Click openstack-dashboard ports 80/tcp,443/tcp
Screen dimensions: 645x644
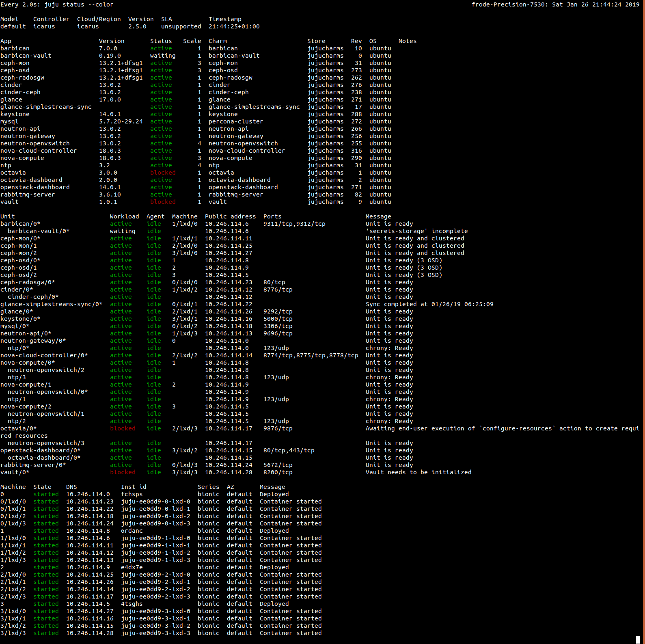(x=289, y=450)
